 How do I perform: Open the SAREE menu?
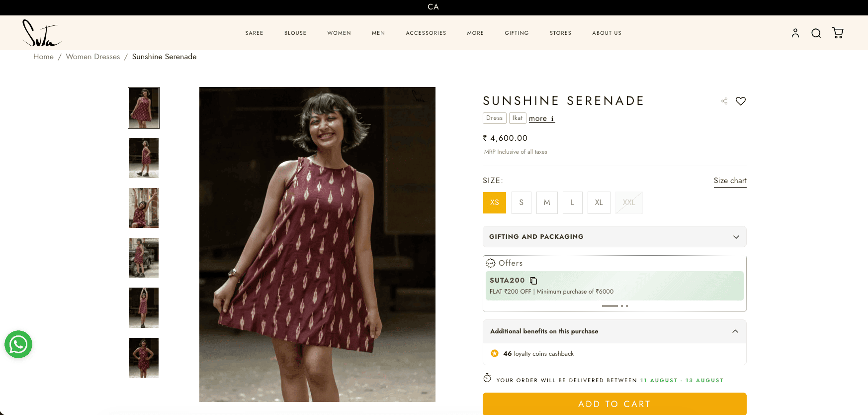tap(254, 33)
